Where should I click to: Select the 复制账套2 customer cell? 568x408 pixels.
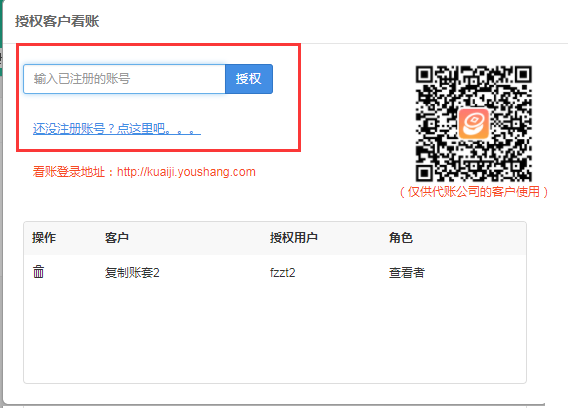pos(132,272)
